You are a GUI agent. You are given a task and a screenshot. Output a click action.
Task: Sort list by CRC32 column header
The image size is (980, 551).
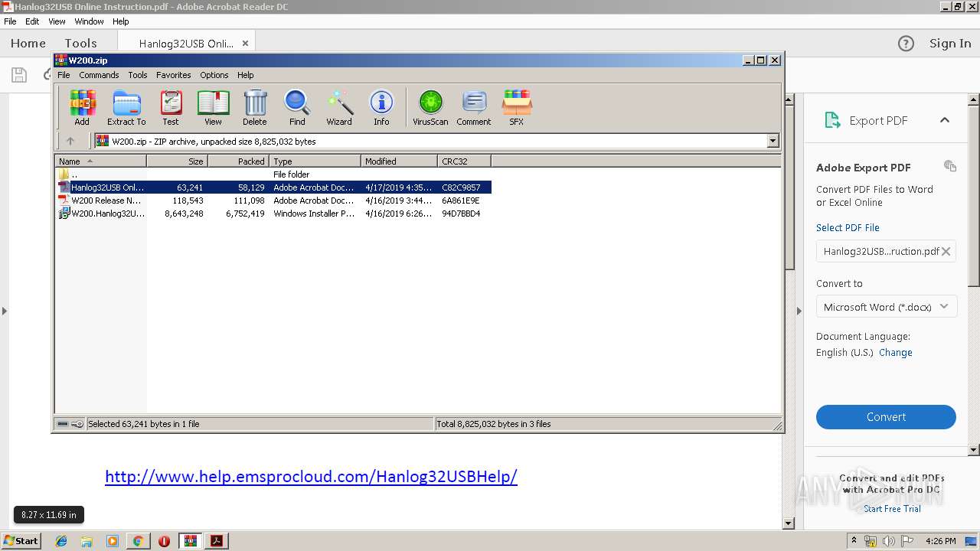click(x=464, y=161)
